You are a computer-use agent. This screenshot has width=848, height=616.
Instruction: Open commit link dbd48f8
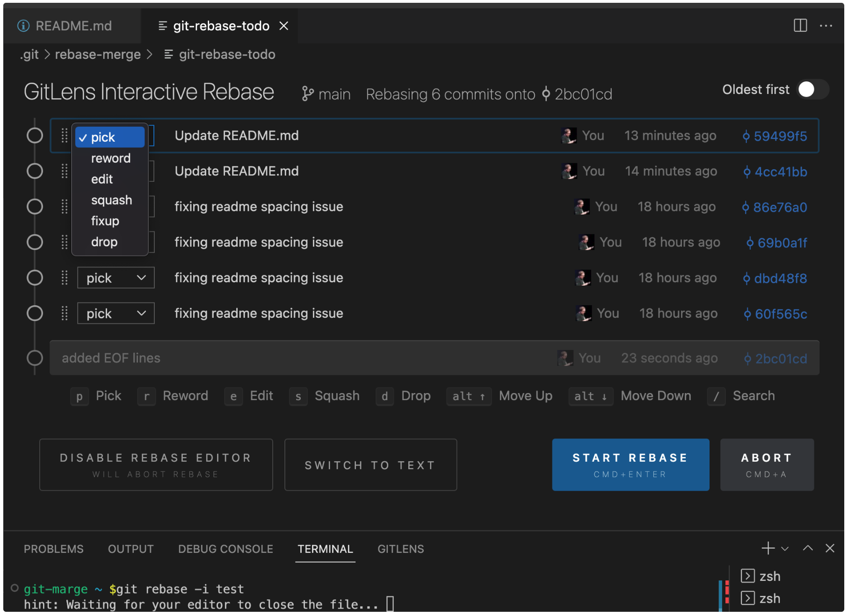pyautogui.click(x=775, y=278)
